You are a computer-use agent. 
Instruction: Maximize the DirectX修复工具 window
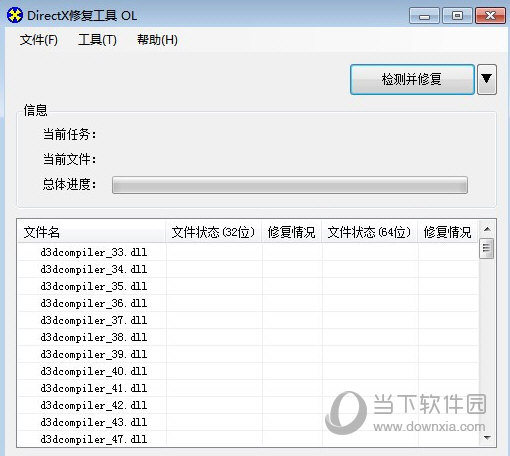click(457, 16)
